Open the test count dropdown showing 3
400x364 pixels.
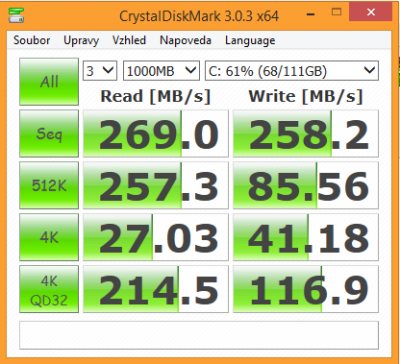(x=100, y=71)
